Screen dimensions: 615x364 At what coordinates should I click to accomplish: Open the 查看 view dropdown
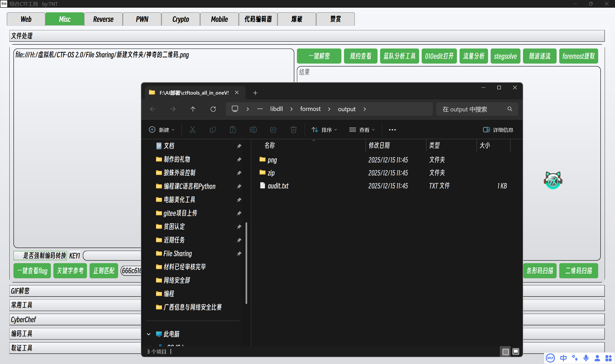click(x=362, y=130)
